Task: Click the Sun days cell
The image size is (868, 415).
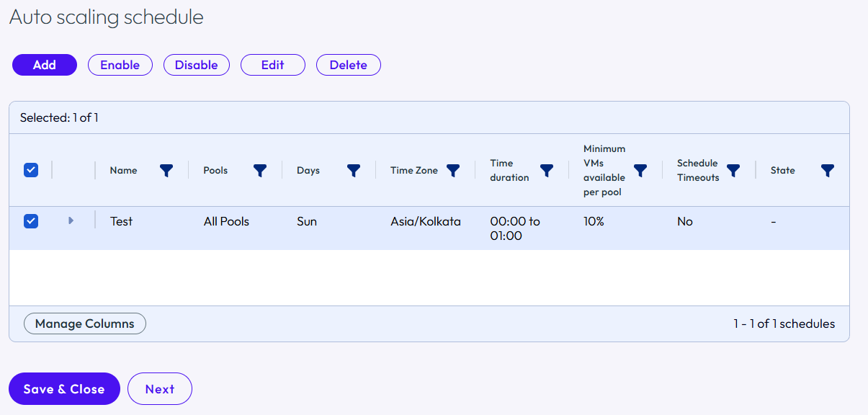Action: [x=307, y=221]
